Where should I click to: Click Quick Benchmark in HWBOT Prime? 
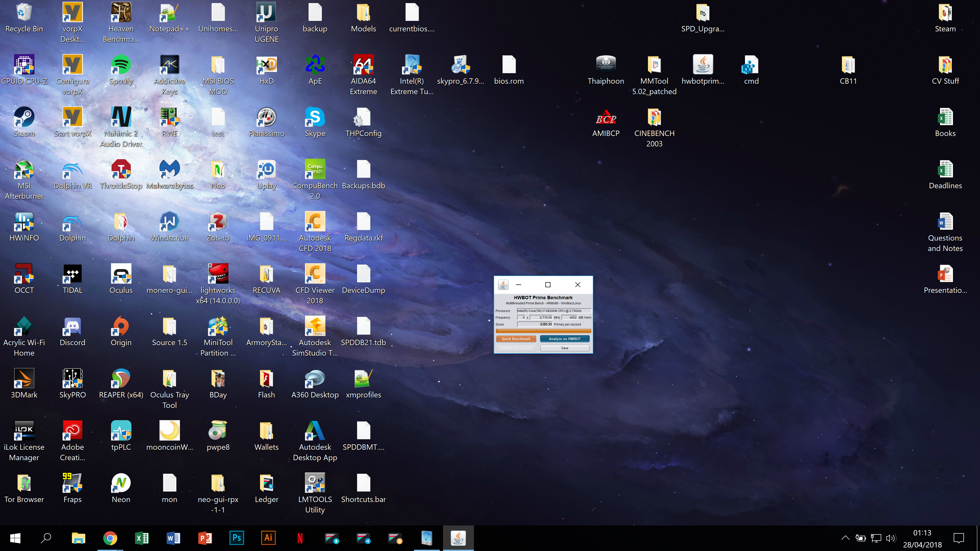click(516, 339)
